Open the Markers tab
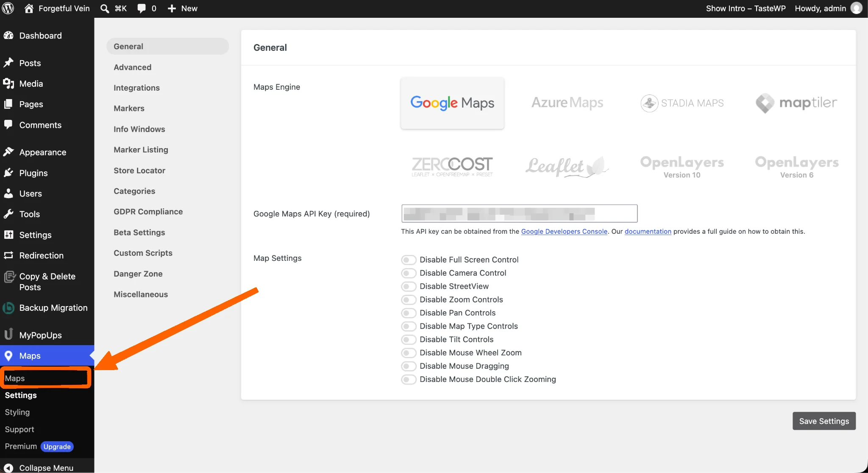Image resolution: width=868 pixels, height=473 pixels. click(129, 108)
